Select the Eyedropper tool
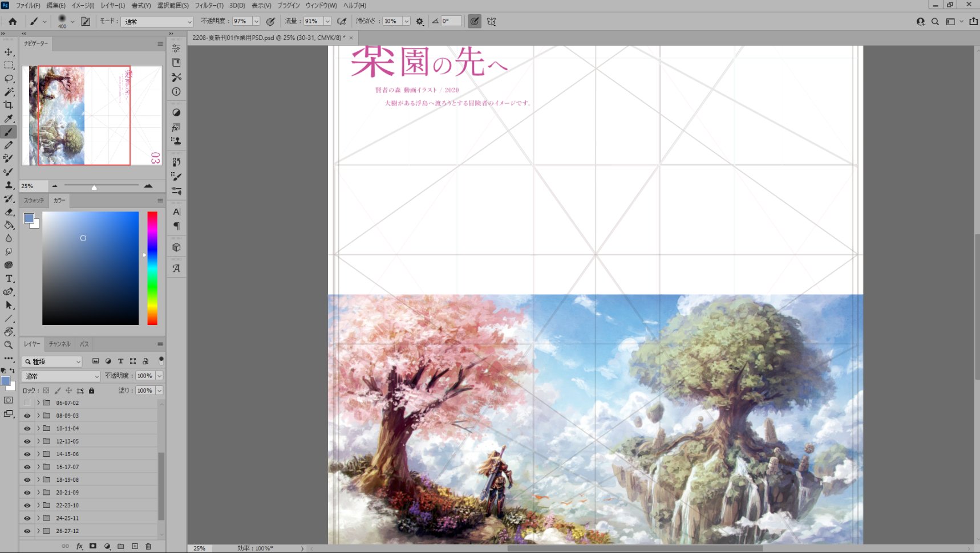Viewport: 980px width, 553px height. (x=9, y=119)
